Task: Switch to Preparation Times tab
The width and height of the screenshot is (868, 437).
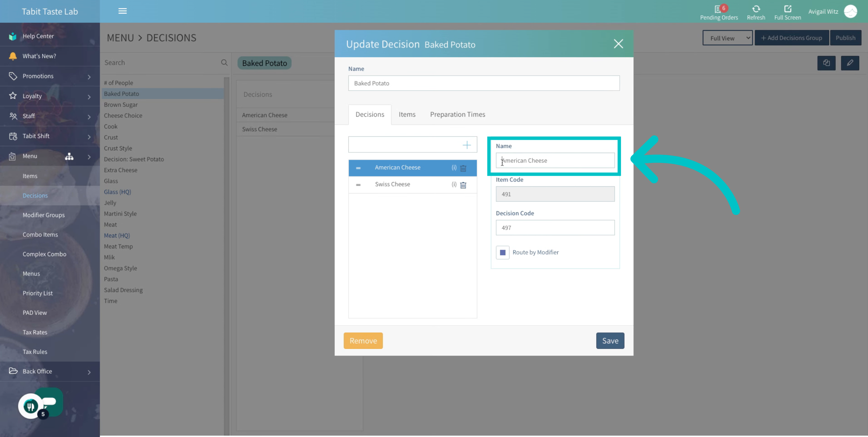Action: [x=457, y=115]
